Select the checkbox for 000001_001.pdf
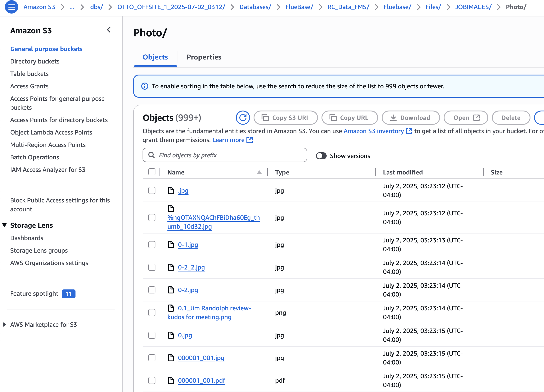Viewport: 544px width, 392px height. click(152, 380)
